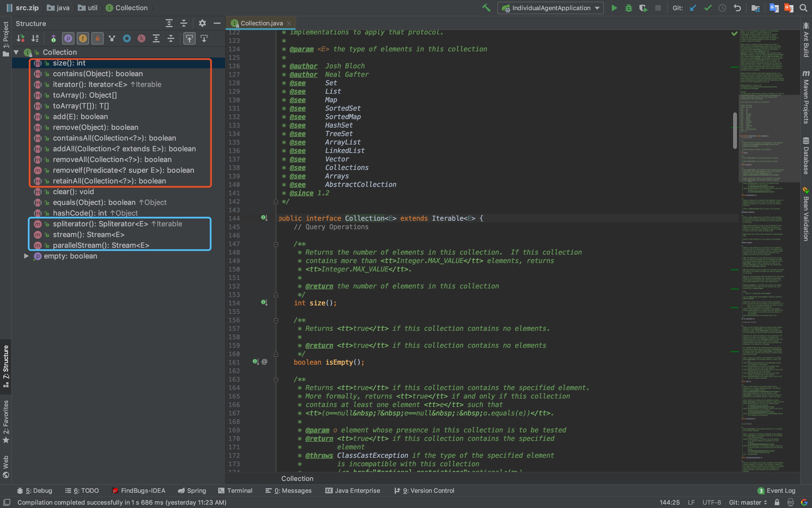The image size is (812, 508).
Task: Toggle show anonymous classes filter
Action: click(127, 38)
